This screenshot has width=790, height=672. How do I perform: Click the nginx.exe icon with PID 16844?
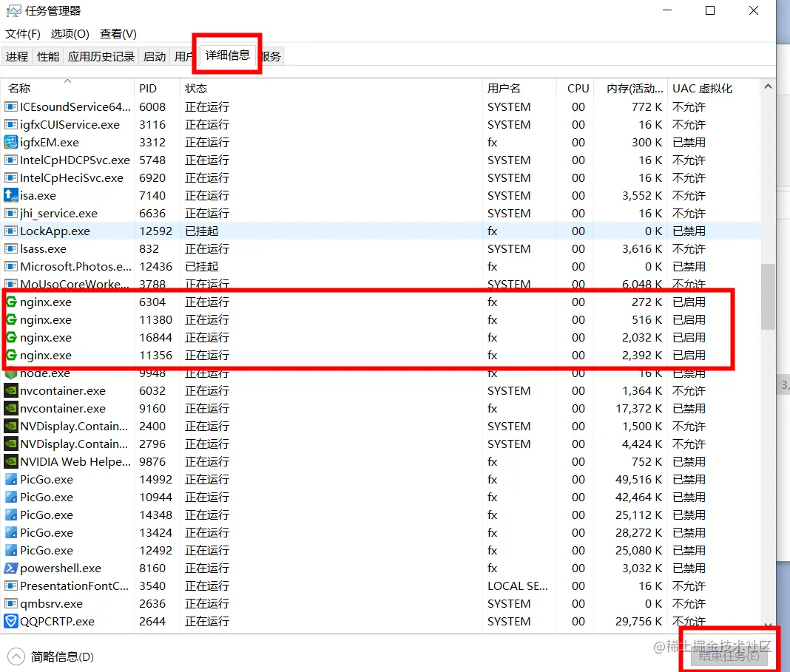click(12, 337)
